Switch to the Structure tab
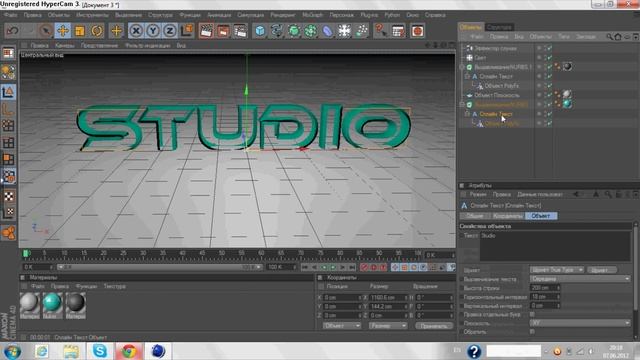The image size is (640, 360). pos(499,27)
